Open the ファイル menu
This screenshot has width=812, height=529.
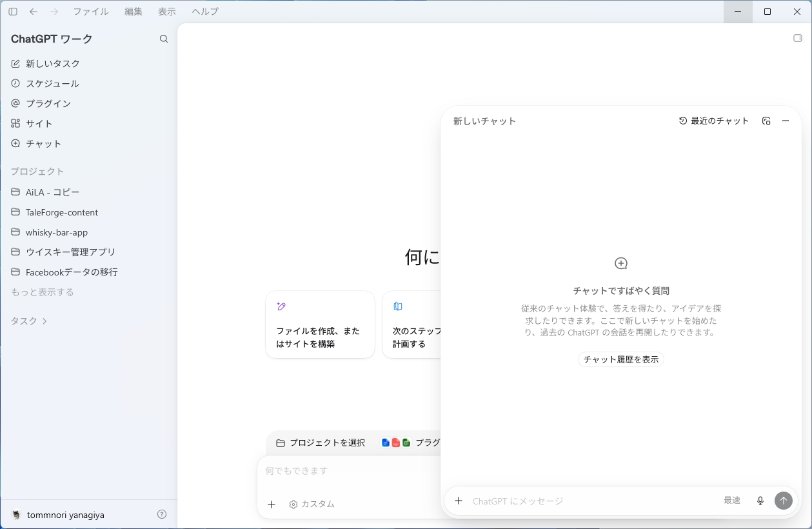(91, 12)
